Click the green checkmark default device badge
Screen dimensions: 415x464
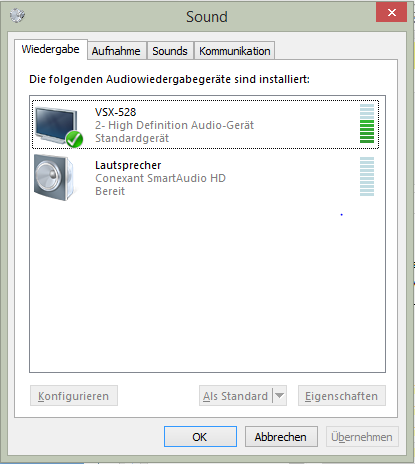coord(74,139)
